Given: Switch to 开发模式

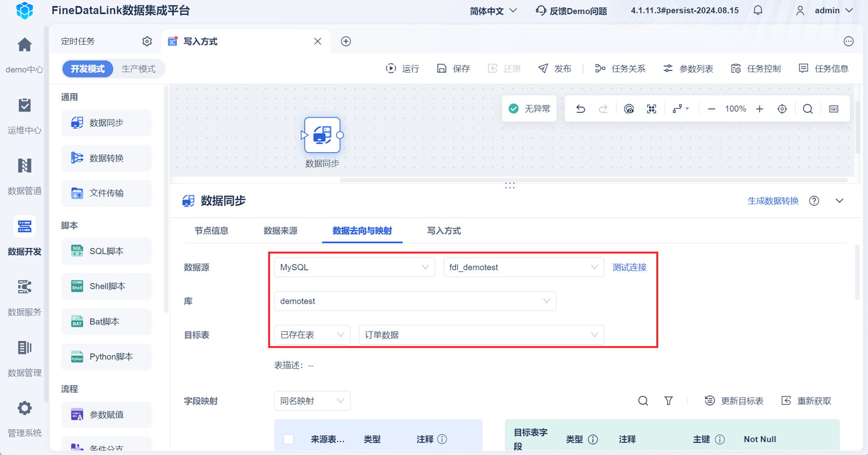Looking at the screenshot, I should coord(88,69).
